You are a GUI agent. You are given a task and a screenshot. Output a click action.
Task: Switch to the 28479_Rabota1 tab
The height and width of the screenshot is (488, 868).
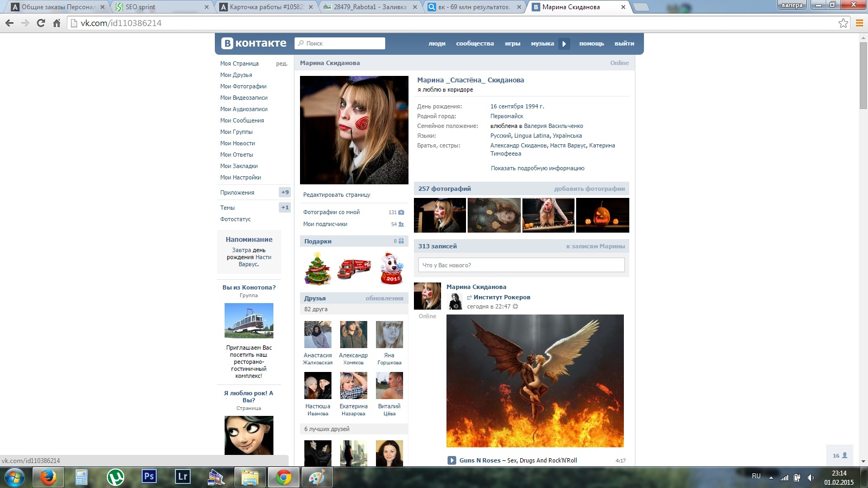(x=370, y=7)
